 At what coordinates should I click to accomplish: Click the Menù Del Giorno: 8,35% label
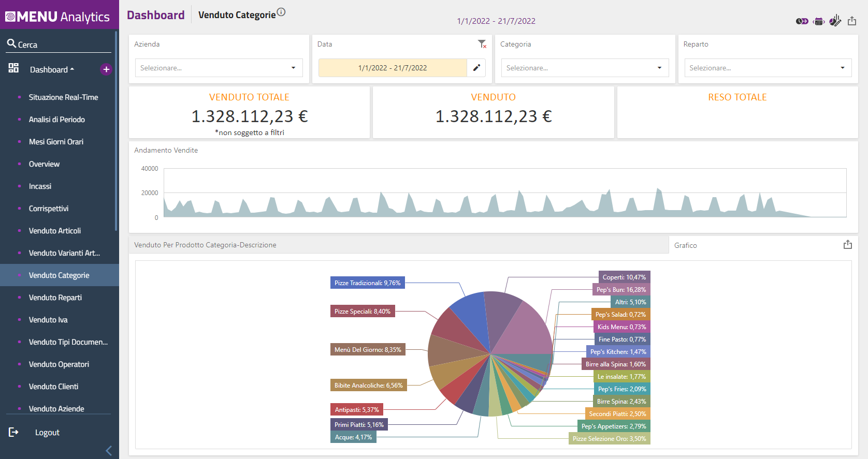[368, 349]
